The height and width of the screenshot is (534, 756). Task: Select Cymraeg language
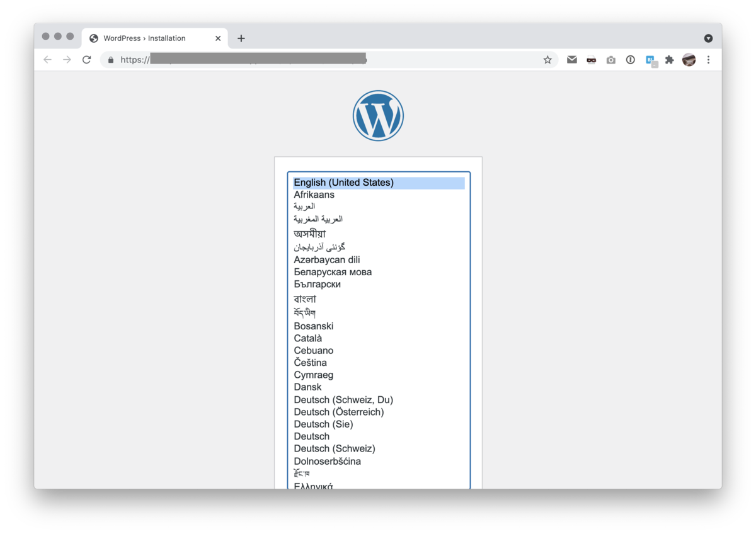coord(379,375)
